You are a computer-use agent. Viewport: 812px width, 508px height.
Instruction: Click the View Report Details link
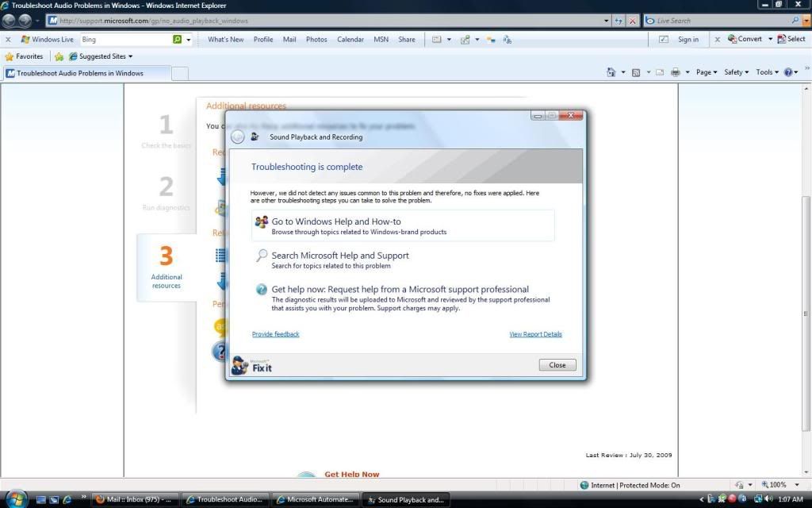point(535,334)
